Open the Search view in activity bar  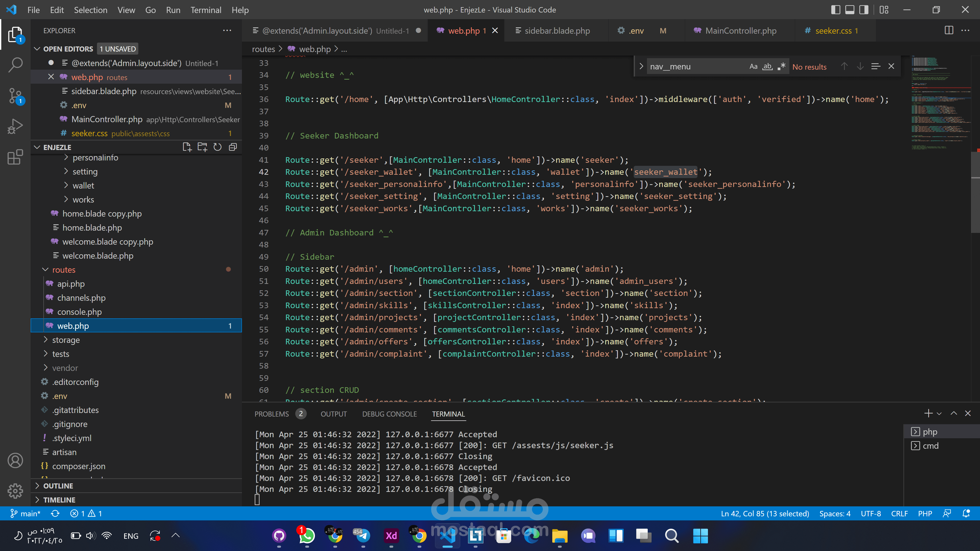pyautogui.click(x=15, y=65)
